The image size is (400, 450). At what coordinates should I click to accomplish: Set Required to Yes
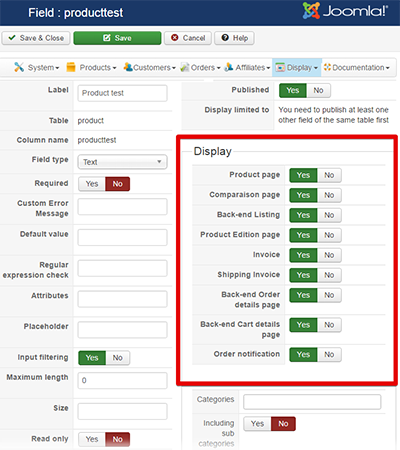click(92, 184)
